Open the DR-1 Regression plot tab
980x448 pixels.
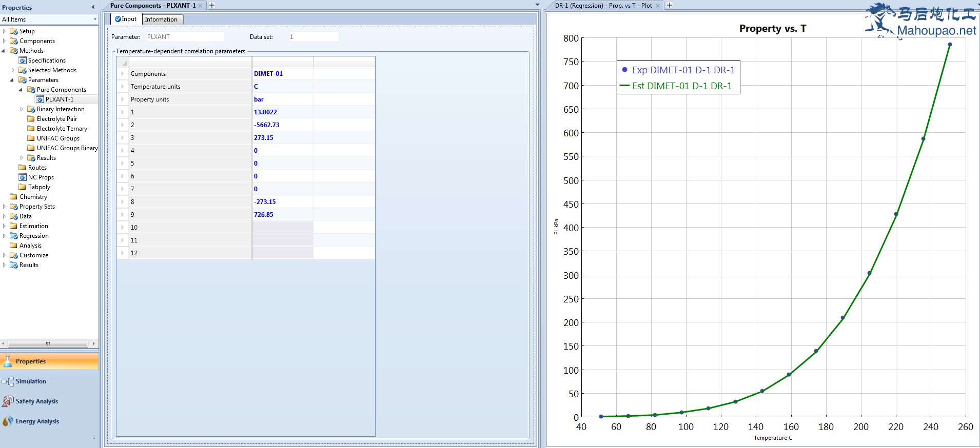[x=603, y=6]
